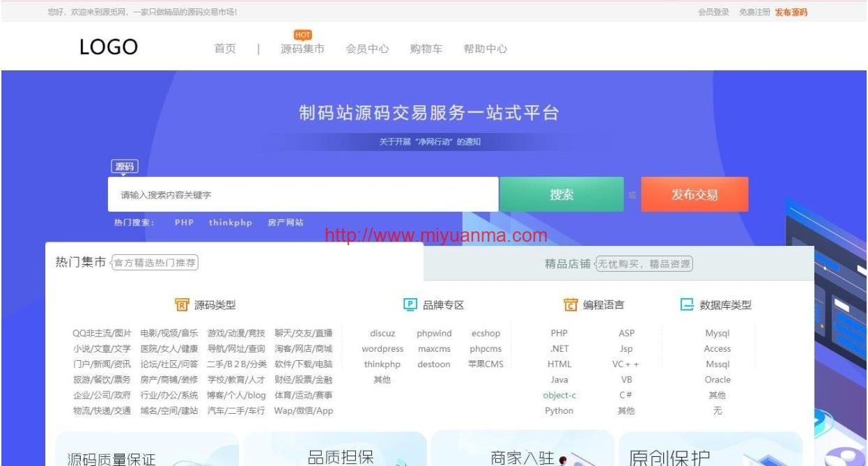Open 帮助中心 in the navigation
Screen dimensions: 868x466
point(486,49)
